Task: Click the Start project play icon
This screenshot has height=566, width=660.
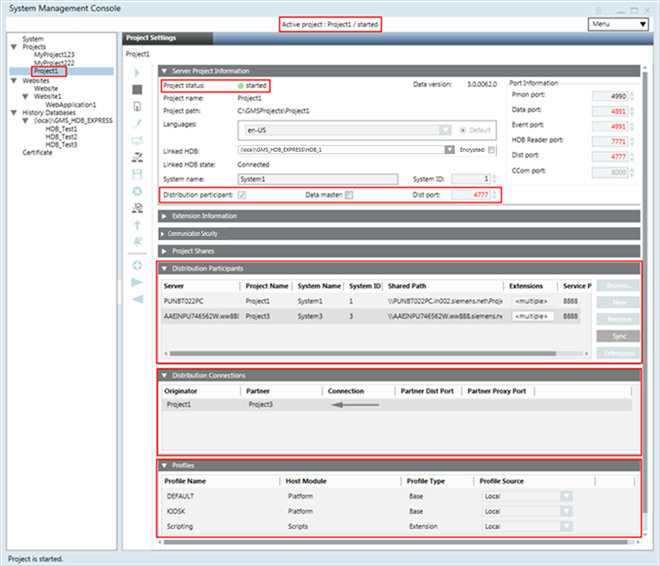Action: (x=137, y=73)
